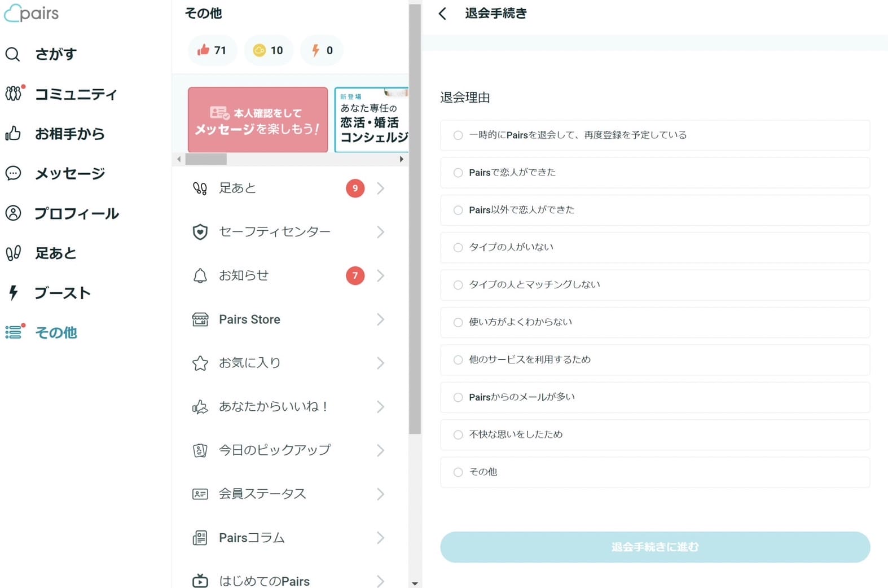Click the お相手から thumbs-up sidebar icon

click(13, 133)
